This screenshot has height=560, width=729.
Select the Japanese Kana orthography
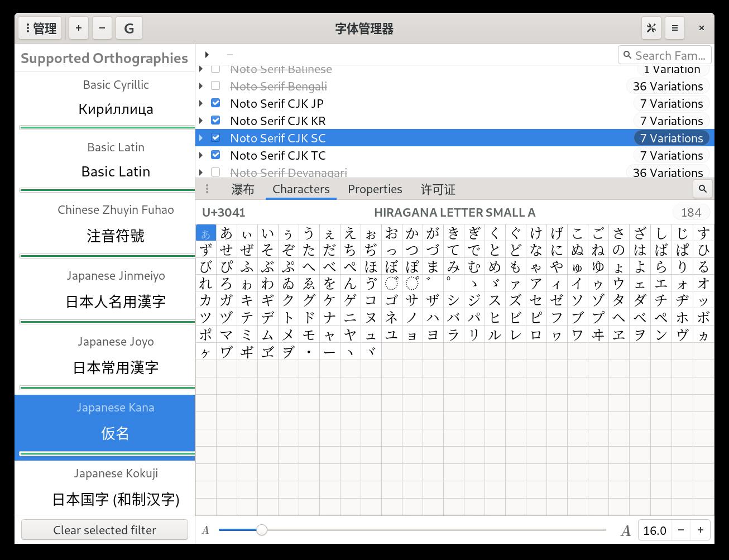(104, 427)
